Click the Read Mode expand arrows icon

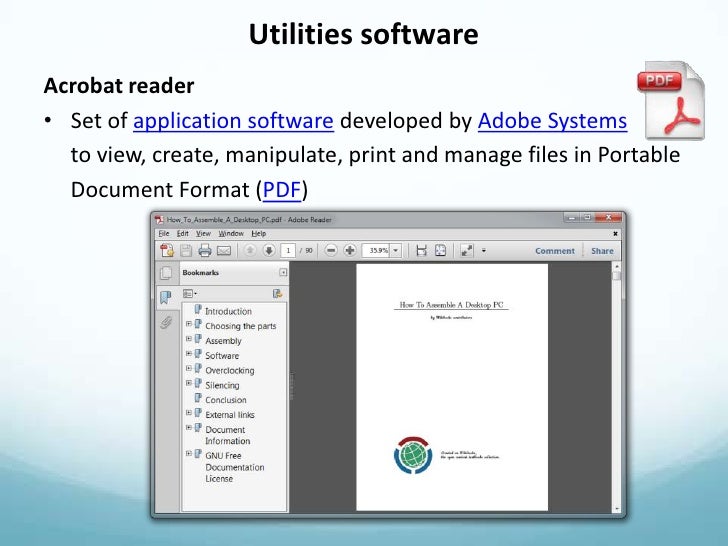(467, 251)
